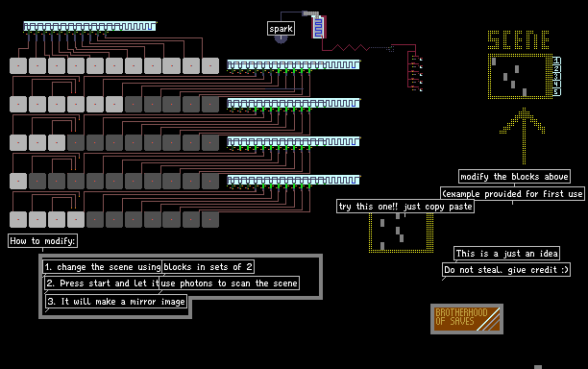Screen dimensions: 588x369
Task: Select the yellow SCENE title text
Action: point(519,39)
